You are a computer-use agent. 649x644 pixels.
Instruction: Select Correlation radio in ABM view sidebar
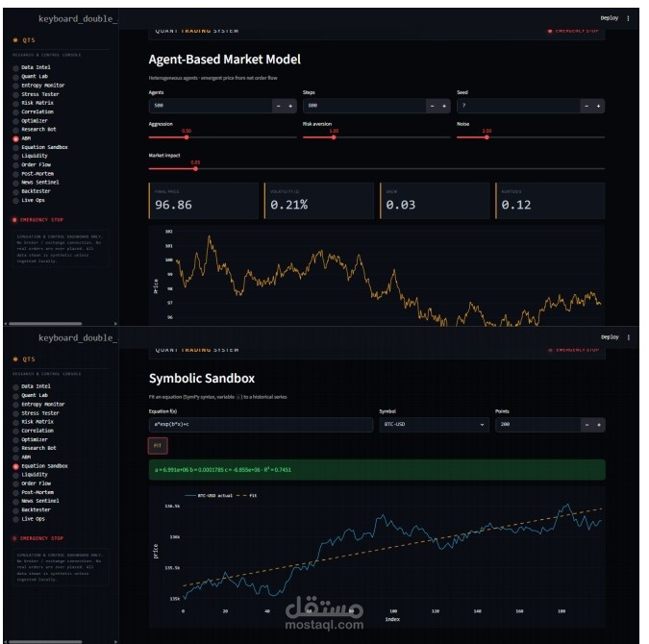15,112
